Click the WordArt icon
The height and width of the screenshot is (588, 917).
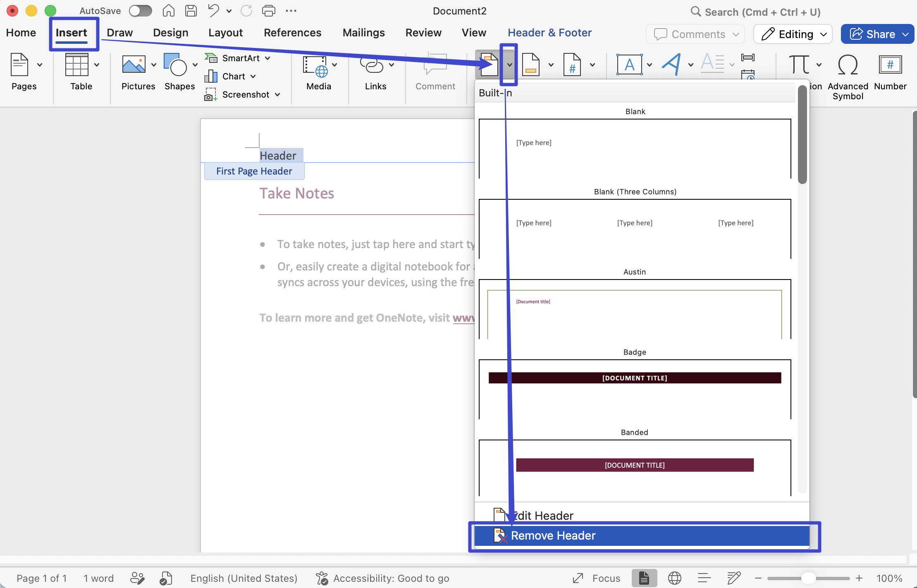click(671, 65)
